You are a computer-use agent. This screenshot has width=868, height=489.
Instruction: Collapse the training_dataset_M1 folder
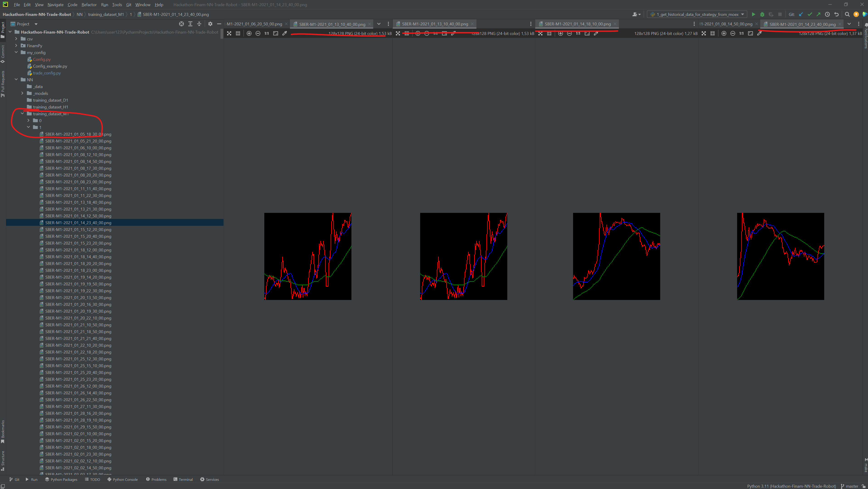click(x=22, y=114)
